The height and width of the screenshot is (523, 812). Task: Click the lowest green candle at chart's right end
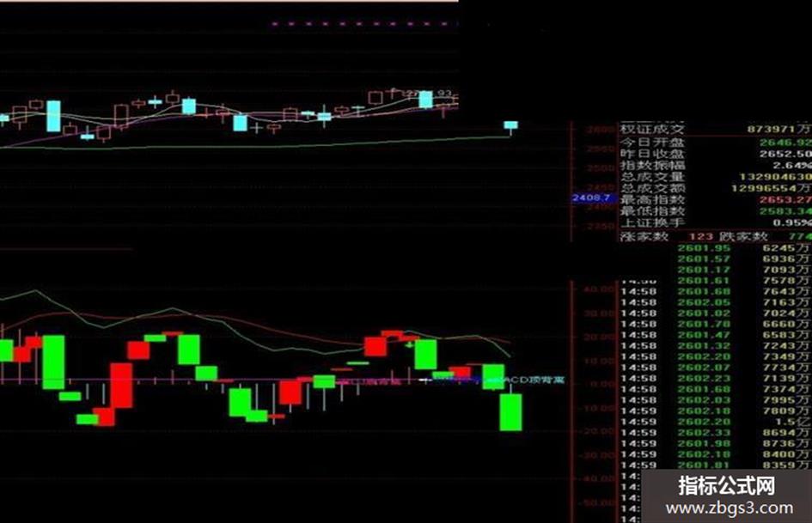tap(510, 412)
